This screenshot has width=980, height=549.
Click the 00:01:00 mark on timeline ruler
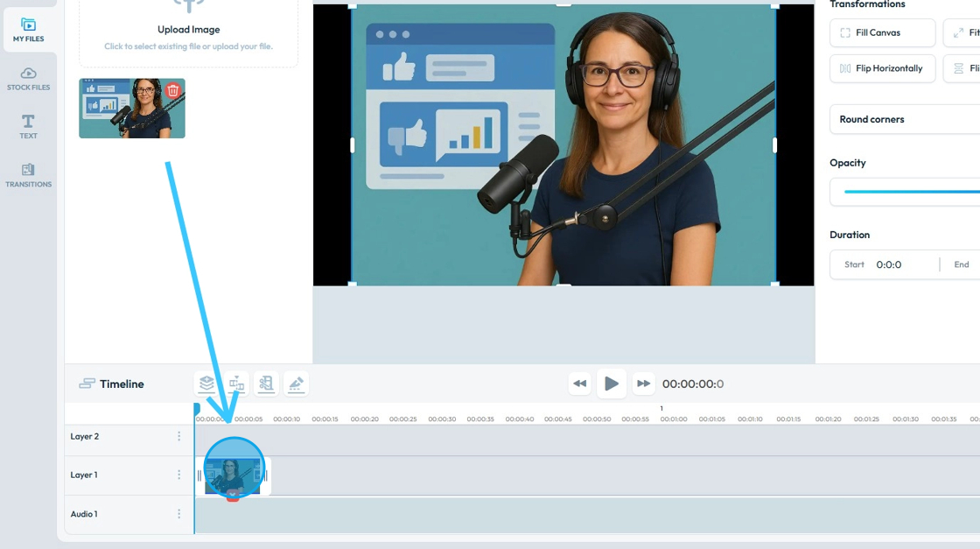coord(673,419)
